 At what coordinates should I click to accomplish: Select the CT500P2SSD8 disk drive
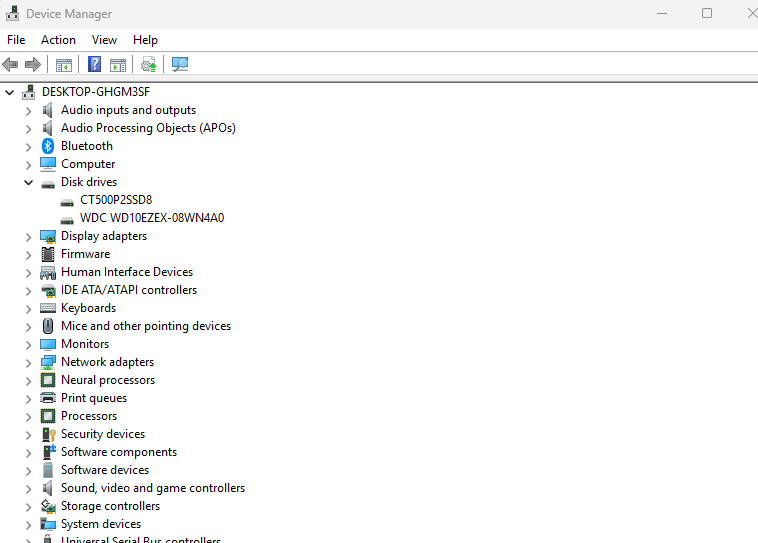(116, 200)
